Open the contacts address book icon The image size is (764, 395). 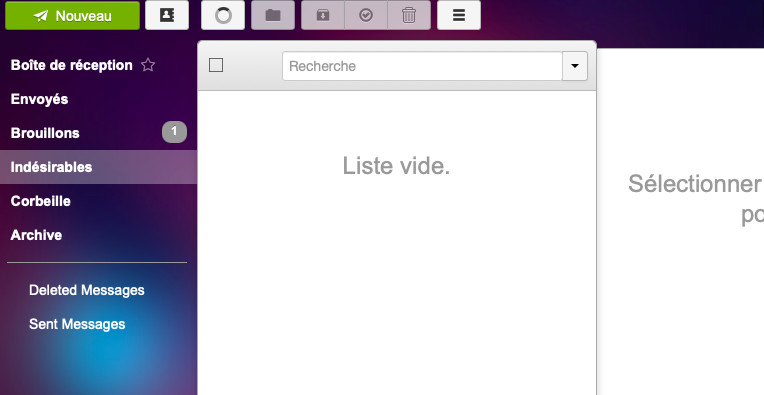pos(167,16)
